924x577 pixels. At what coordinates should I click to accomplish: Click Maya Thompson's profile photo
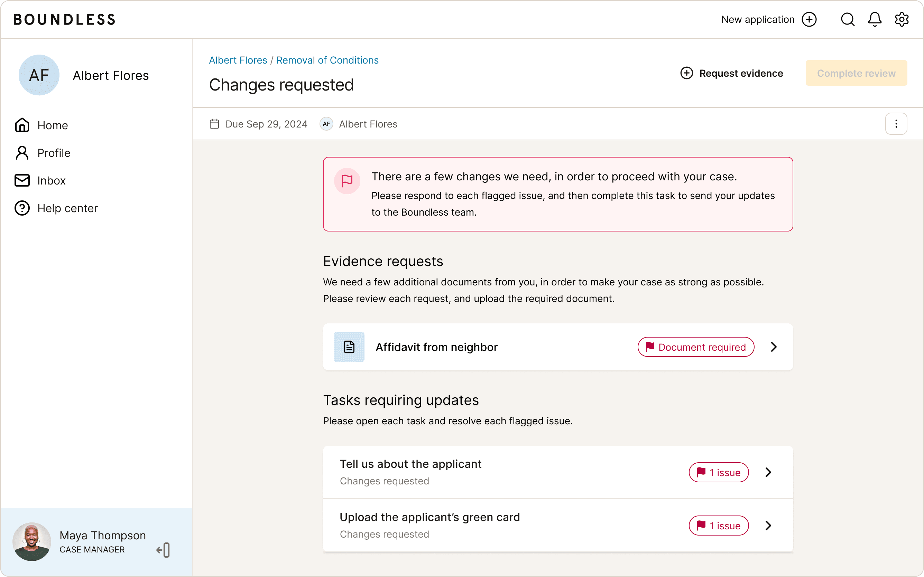tap(32, 541)
